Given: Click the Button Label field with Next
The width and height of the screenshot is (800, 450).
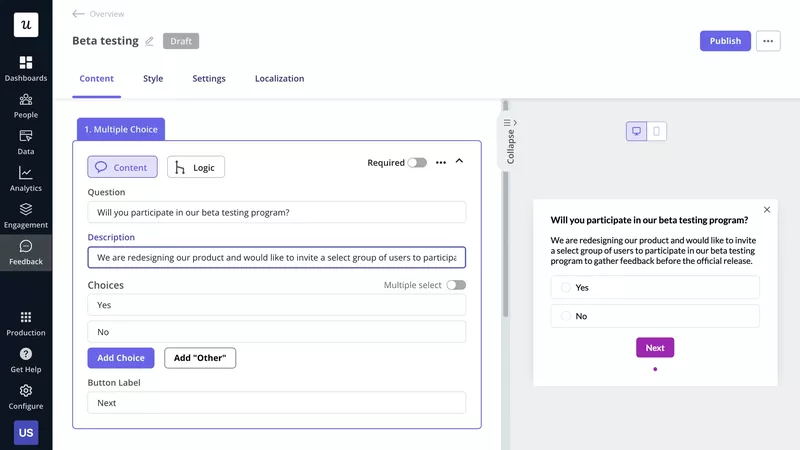Looking at the screenshot, I should click(277, 403).
